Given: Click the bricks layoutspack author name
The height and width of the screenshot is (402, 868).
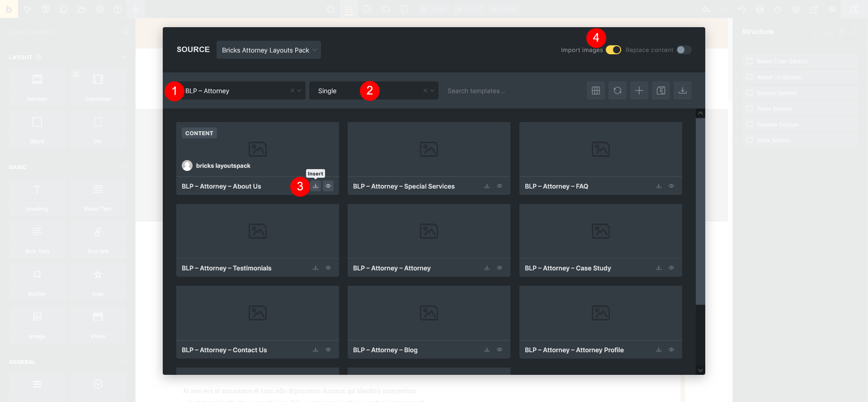Looking at the screenshot, I should tap(223, 165).
